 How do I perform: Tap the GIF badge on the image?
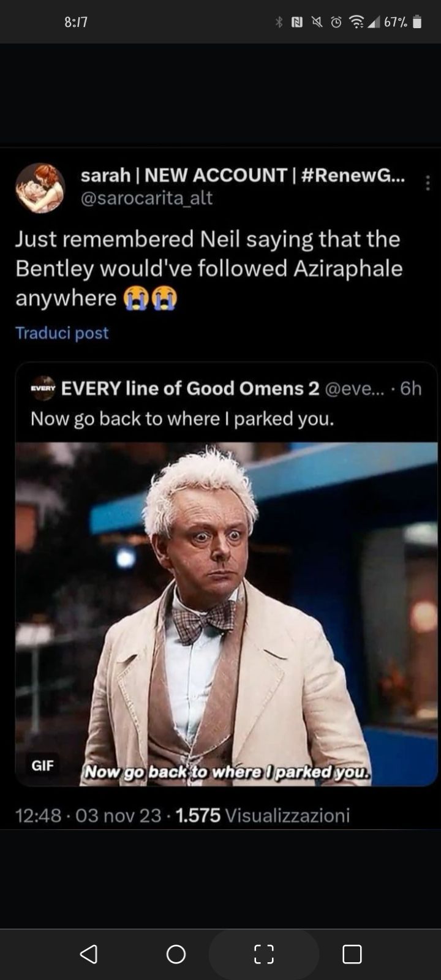[x=42, y=765]
